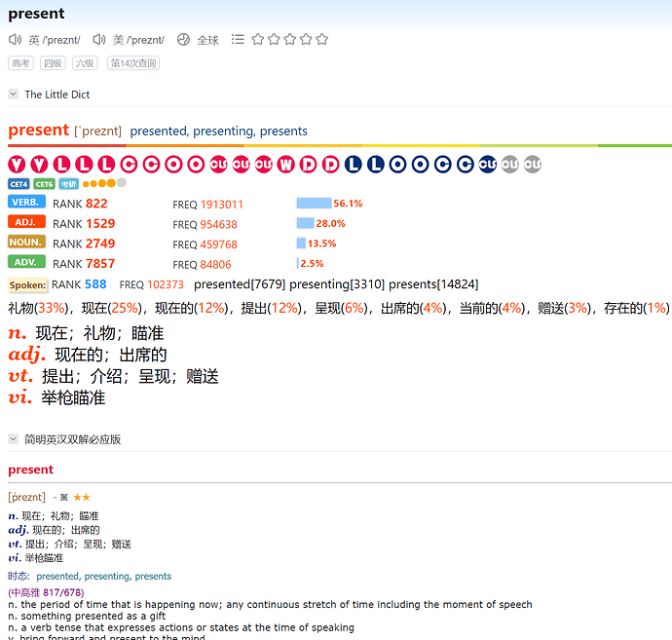
Task: Click the last gray CLS badge
Action: 533,165
